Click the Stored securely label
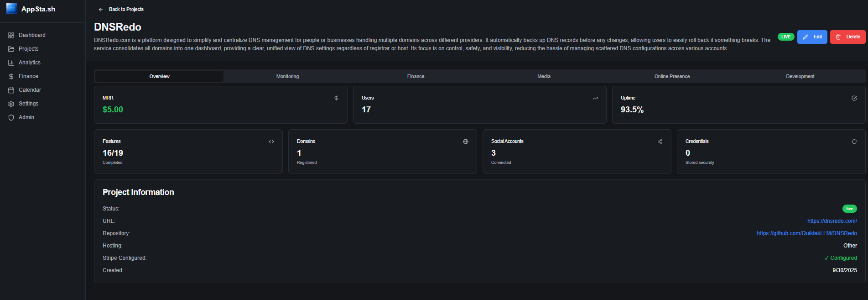The image size is (868, 300). pos(700,163)
